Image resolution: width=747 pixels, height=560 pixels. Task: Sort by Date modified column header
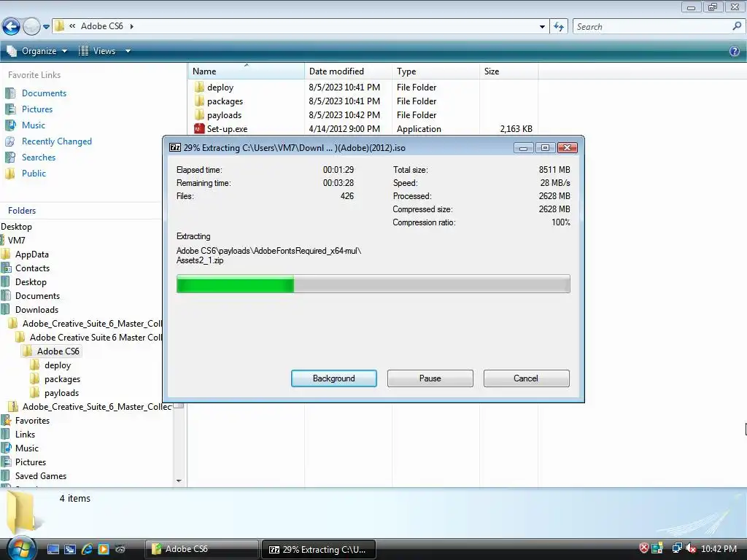(348, 71)
